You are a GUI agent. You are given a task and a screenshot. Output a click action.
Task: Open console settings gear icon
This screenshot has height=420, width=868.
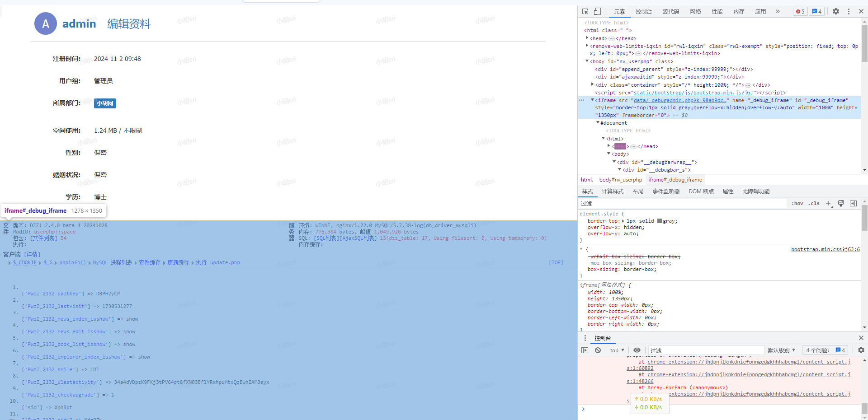861,350
